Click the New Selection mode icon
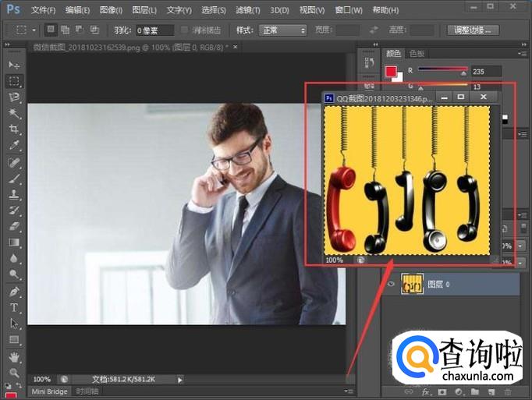Image resolution: width=532 pixels, height=400 pixels. click(x=51, y=30)
